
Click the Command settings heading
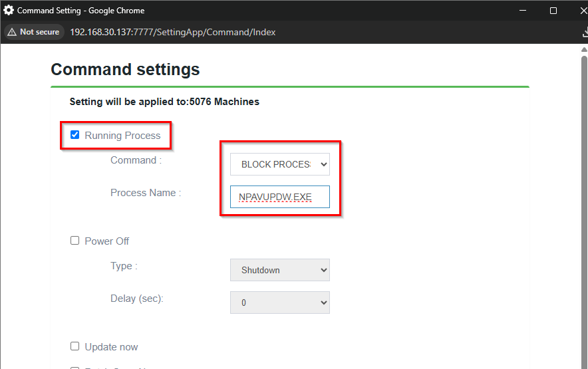(125, 69)
